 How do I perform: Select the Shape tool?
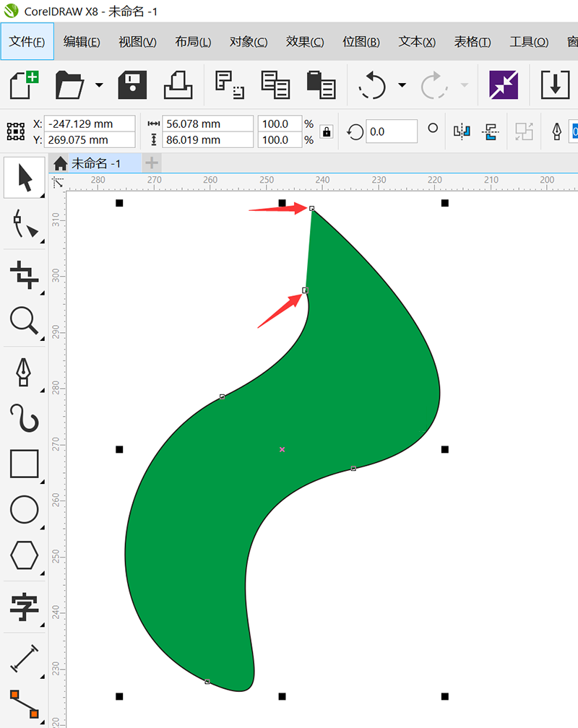[x=24, y=224]
